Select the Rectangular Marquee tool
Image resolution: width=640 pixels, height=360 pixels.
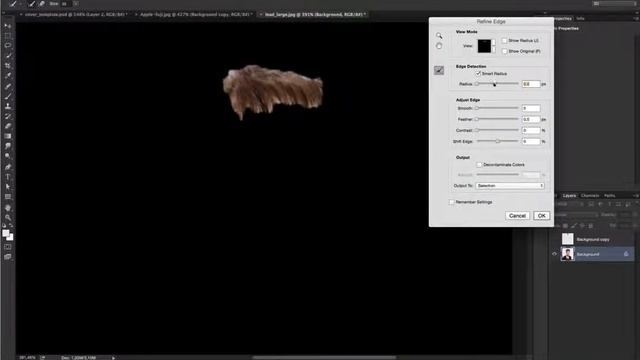tap(8, 36)
